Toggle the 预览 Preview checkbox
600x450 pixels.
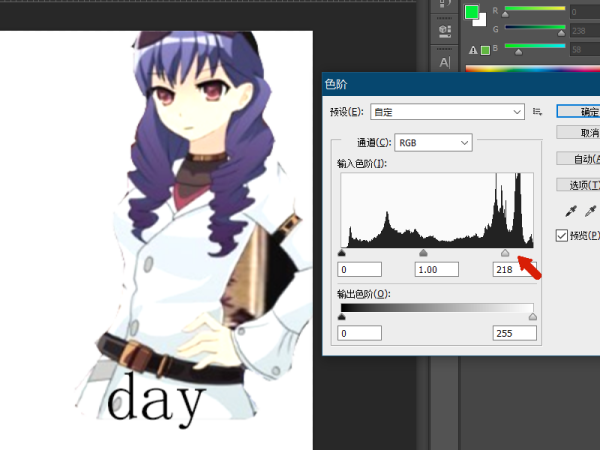point(561,235)
